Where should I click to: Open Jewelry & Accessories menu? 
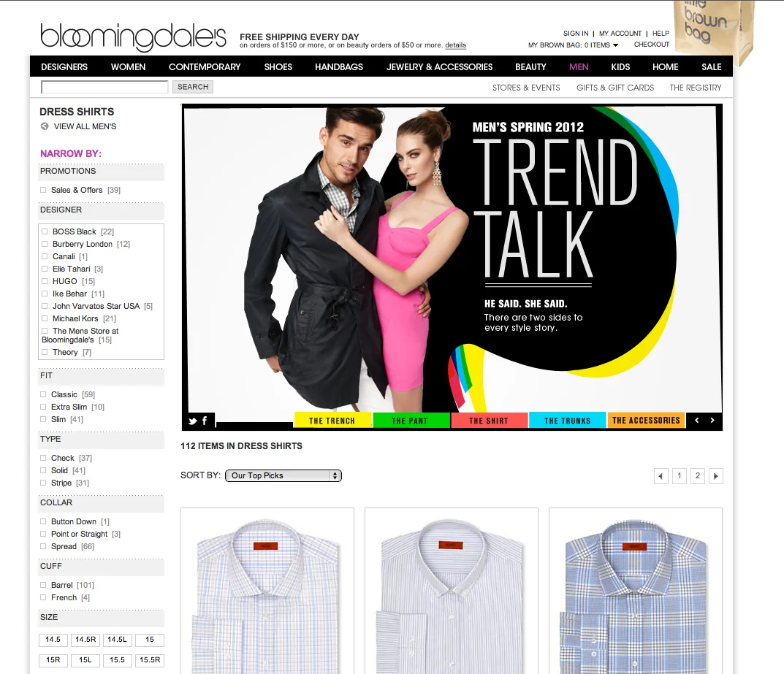pyautogui.click(x=440, y=67)
